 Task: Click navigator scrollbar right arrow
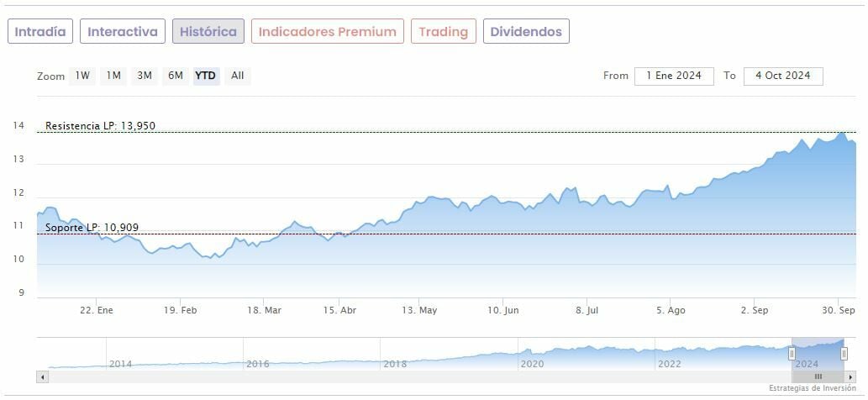(850, 376)
